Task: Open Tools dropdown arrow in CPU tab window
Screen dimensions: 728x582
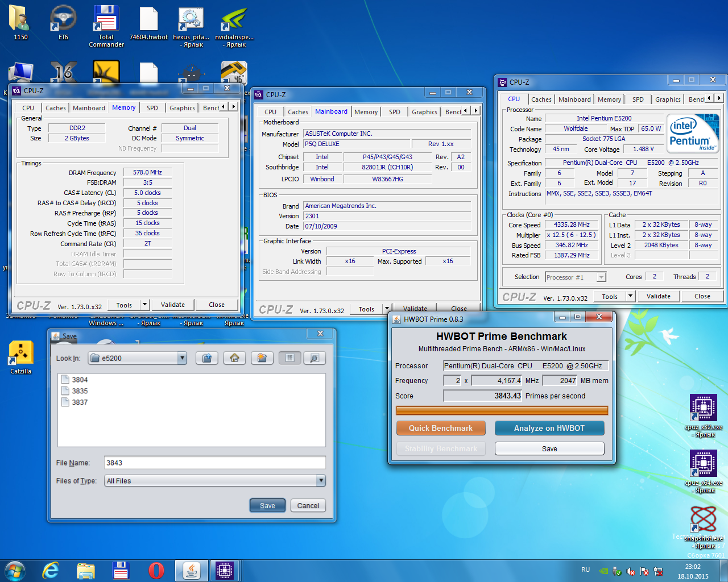Action: click(630, 296)
